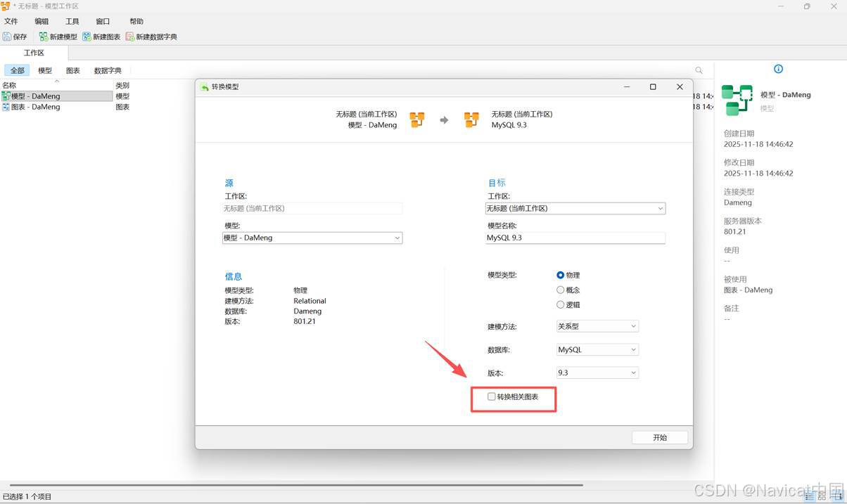Filter the list by 图表
This screenshot has height=504, width=847.
pos(73,70)
